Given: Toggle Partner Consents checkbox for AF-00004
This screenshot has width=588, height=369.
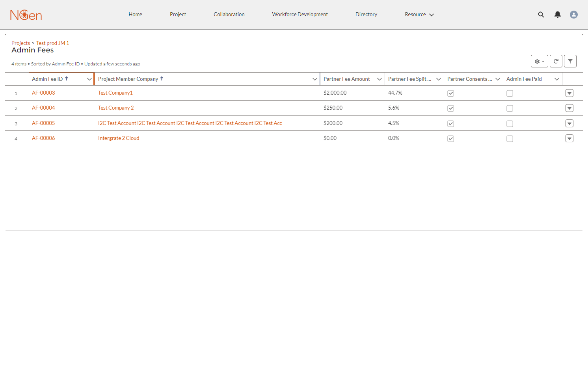Looking at the screenshot, I should 451,108.
